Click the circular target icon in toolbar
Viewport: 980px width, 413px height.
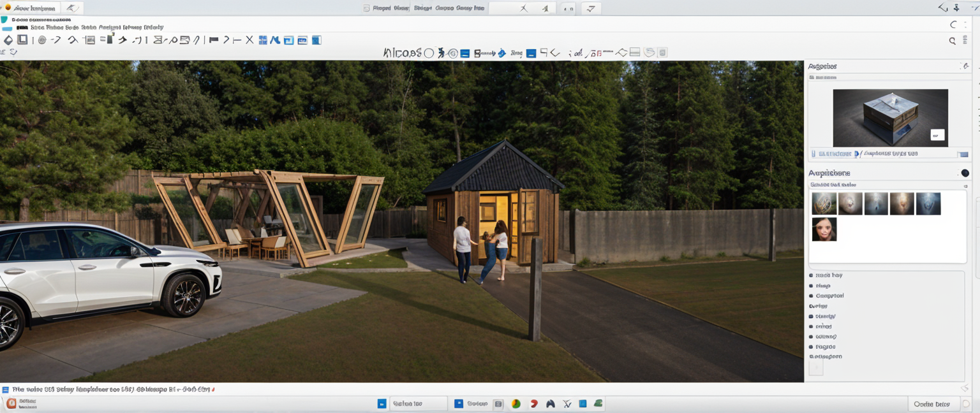pyautogui.click(x=42, y=40)
